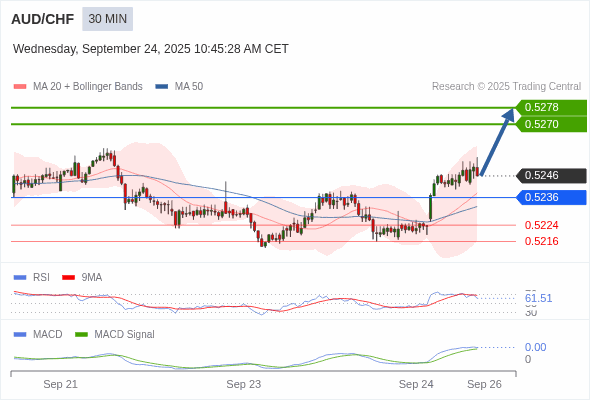
Task: Click the MA 50 legend label
Action: tap(189, 87)
